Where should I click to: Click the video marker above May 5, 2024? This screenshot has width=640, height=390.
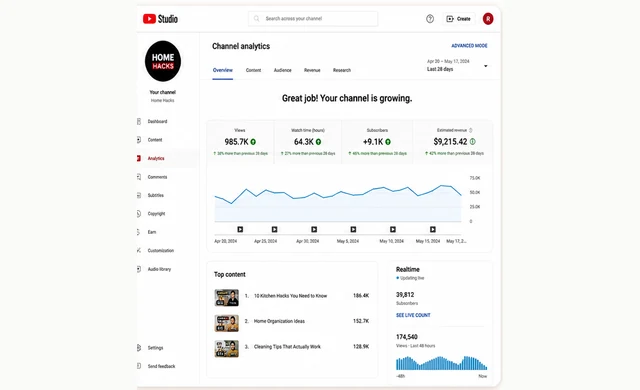click(x=353, y=230)
